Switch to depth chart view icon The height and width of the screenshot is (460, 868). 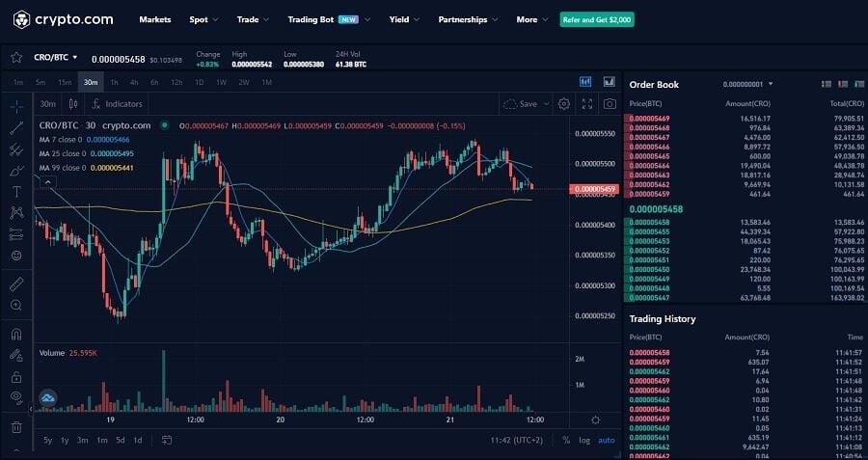click(609, 82)
